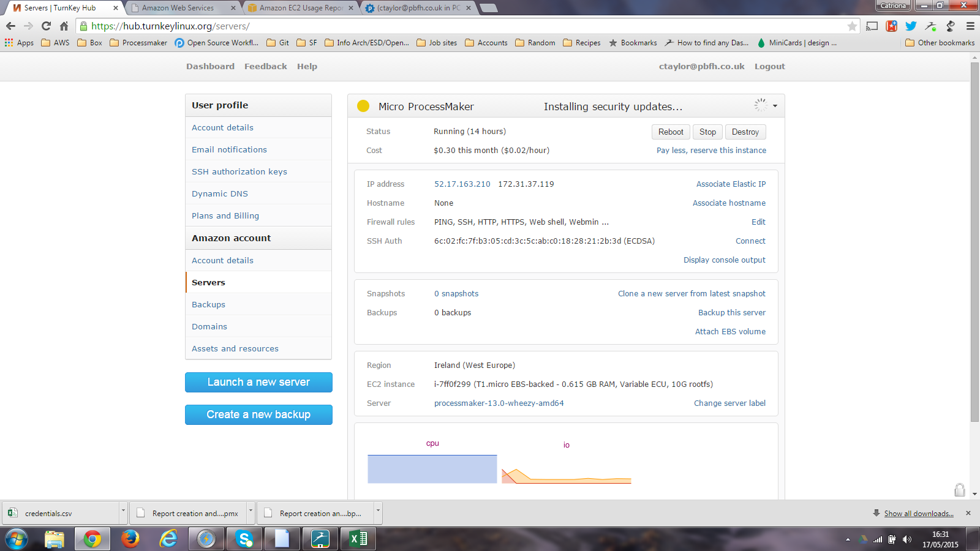Click Launch a new server button
Image resolution: width=980 pixels, height=551 pixels.
click(258, 382)
